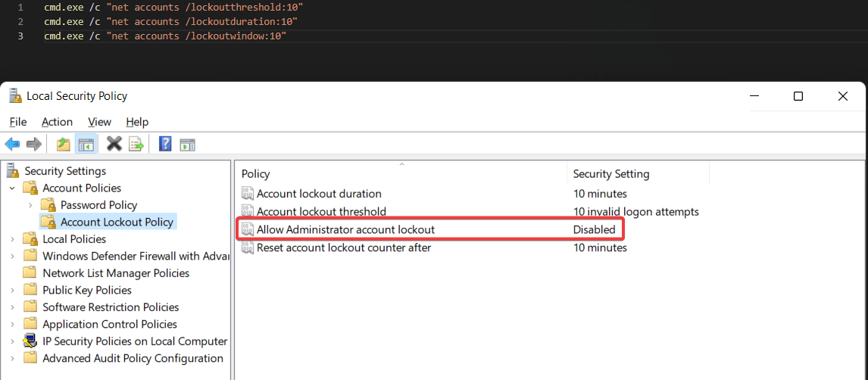This screenshot has height=380, width=868.
Task: Expand the Software Restriction Policies node
Action: click(12, 307)
